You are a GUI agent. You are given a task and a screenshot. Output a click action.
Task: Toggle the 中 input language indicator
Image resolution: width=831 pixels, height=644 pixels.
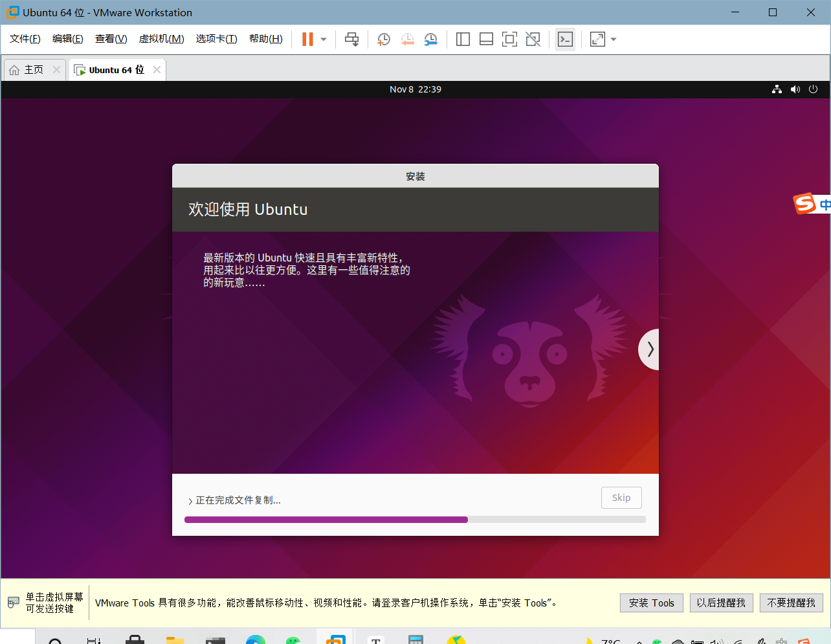(x=825, y=205)
